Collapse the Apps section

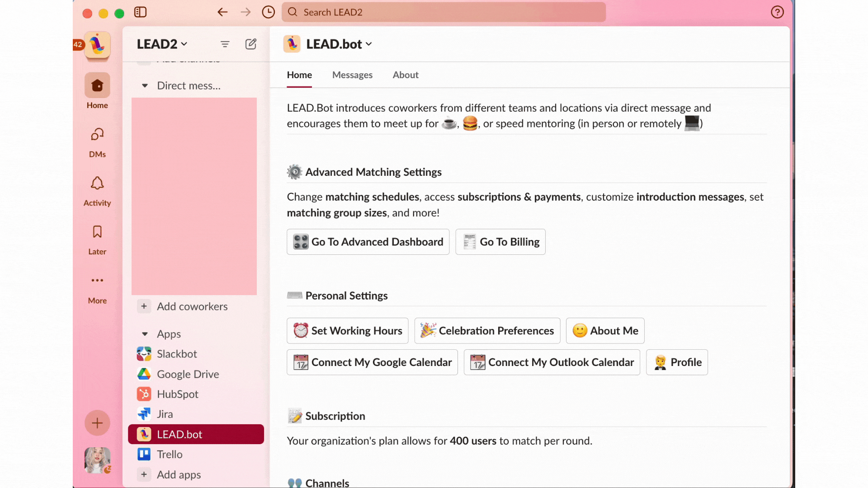coord(145,334)
